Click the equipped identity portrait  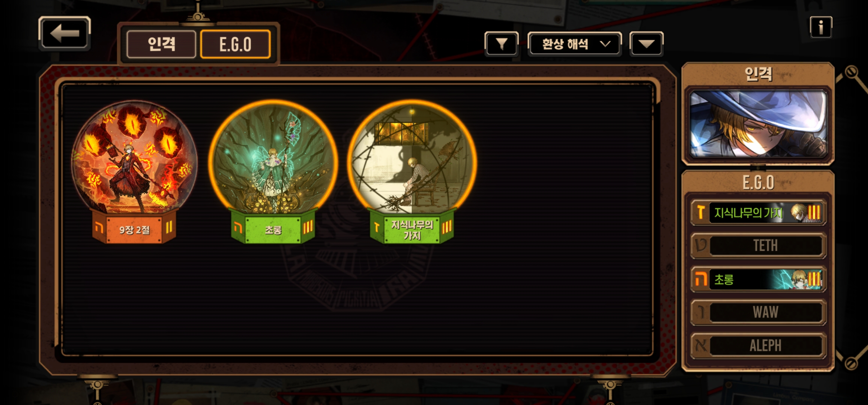(x=758, y=124)
